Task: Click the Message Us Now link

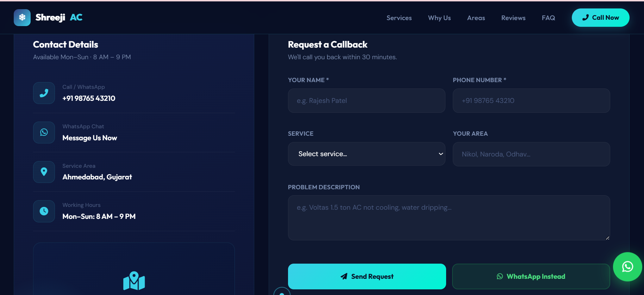Action: tap(90, 138)
